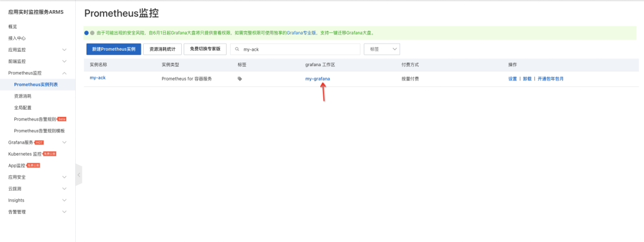Expand the Grafana服务 menu chevron
The width and height of the screenshot is (644, 242).
[x=64, y=142]
